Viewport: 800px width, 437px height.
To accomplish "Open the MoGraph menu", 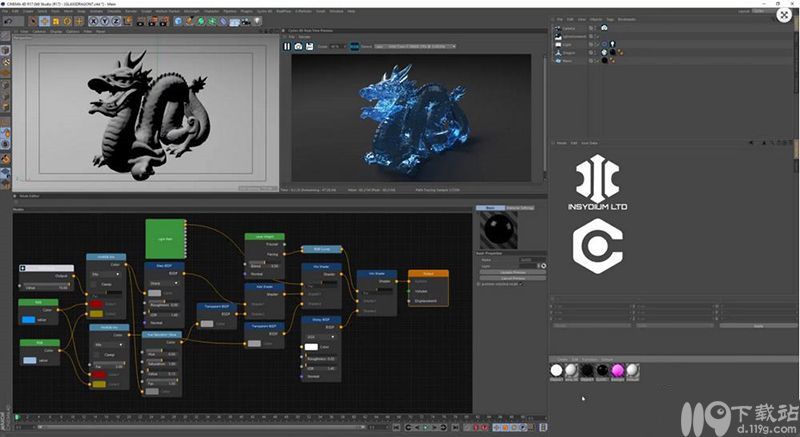I will pos(192,11).
